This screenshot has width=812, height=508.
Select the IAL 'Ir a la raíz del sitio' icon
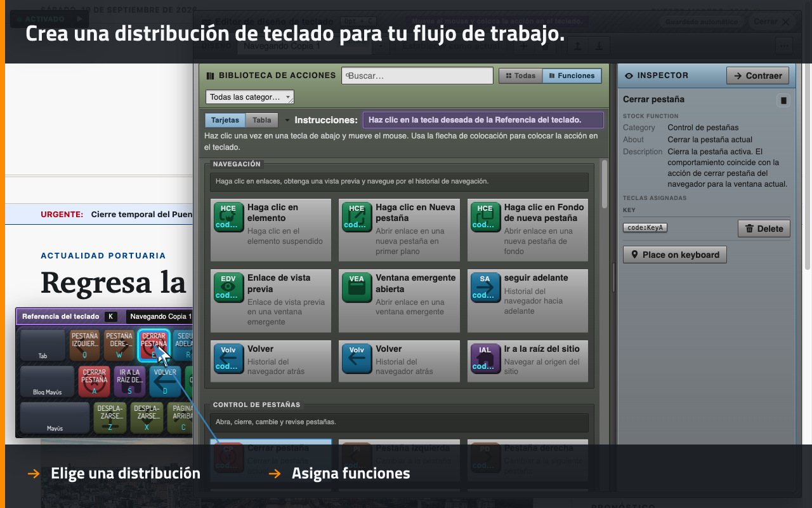pos(485,359)
